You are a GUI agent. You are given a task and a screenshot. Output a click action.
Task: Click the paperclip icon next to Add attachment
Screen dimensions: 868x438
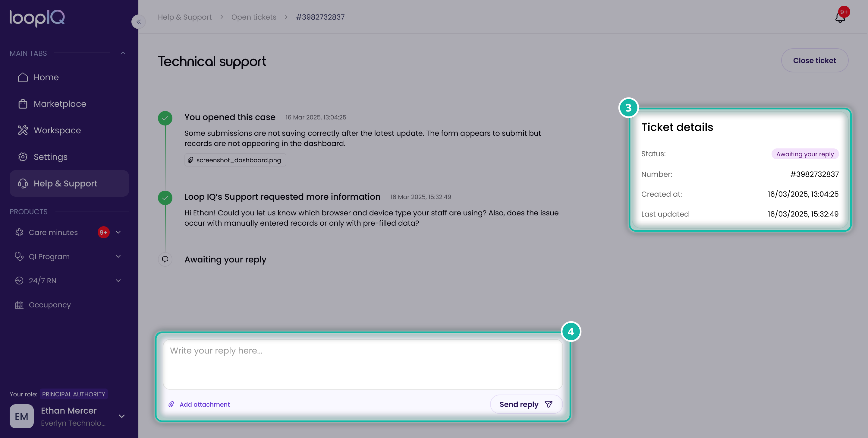tap(171, 404)
